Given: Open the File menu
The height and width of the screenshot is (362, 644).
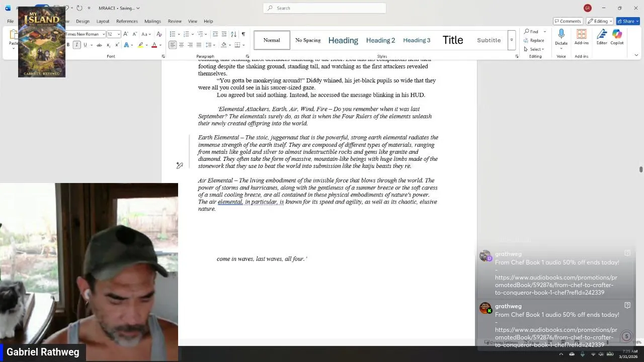Looking at the screenshot, I should coord(10,21).
